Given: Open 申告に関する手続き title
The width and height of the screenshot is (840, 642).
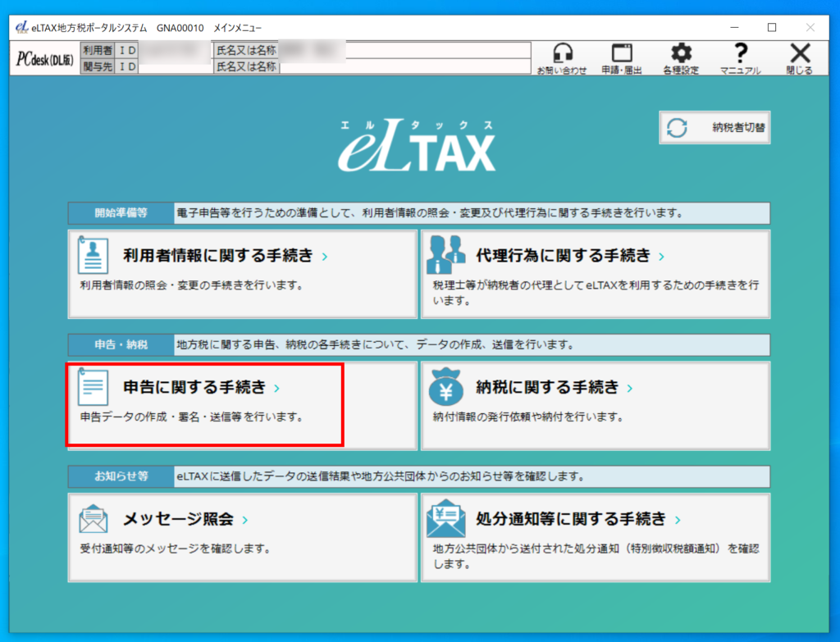Looking at the screenshot, I should coord(194,387).
